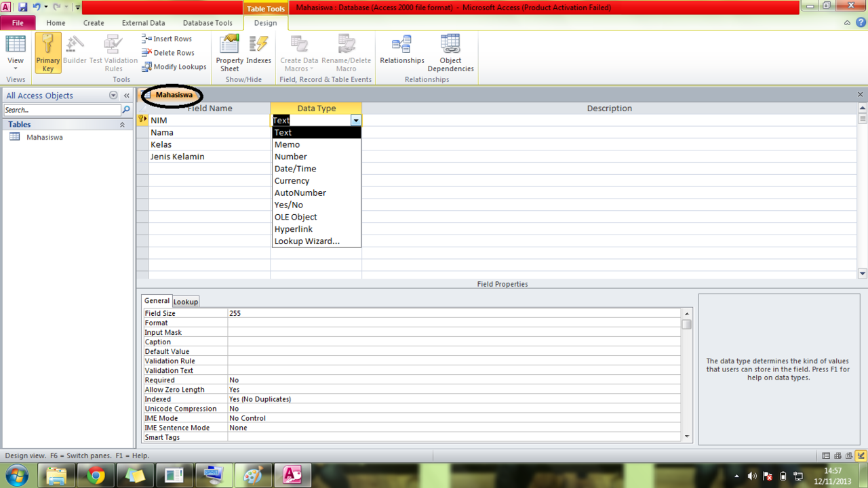Click Modify Lookups
Viewport: 868px width, 488px height.
(174, 66)
